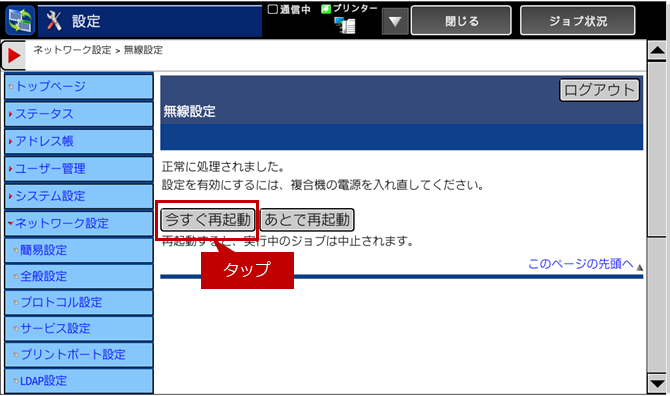Image resolution: width=670 pixels, height=396 pixels.
Task: Open ジョブ状況 job status
Action: click(x=578, y=21)
